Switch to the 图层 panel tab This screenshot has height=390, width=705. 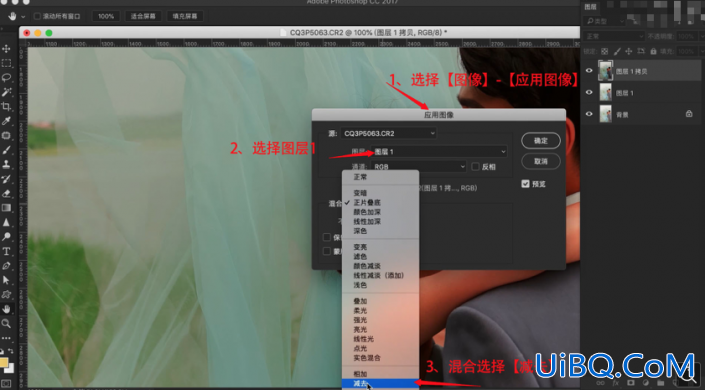590,7
